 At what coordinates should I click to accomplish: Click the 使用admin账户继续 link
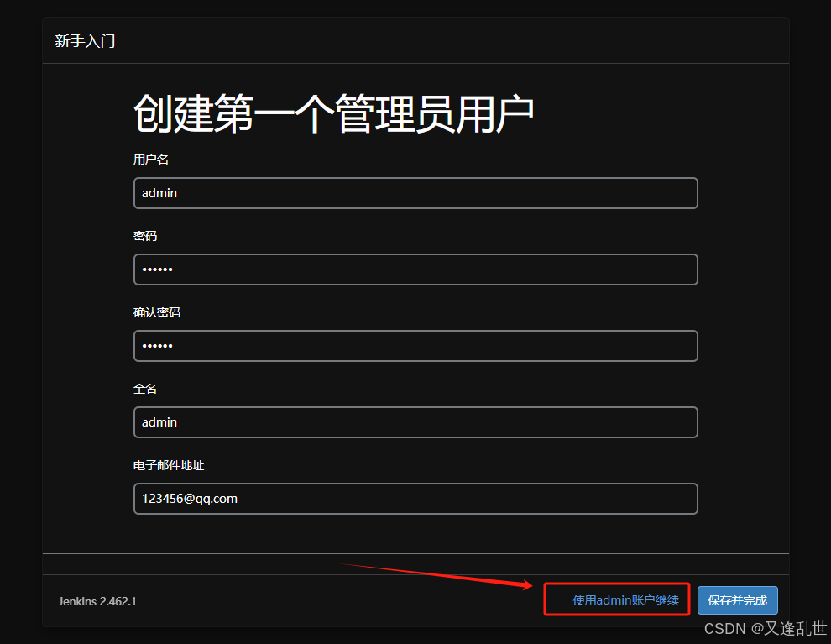pos(625,600)
